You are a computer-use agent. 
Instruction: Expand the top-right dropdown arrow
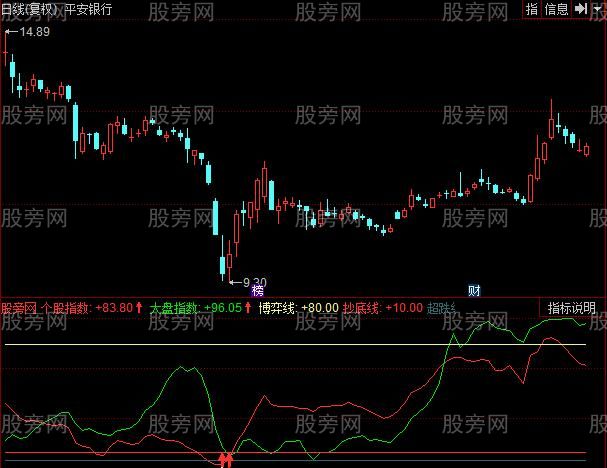point(596,9)
